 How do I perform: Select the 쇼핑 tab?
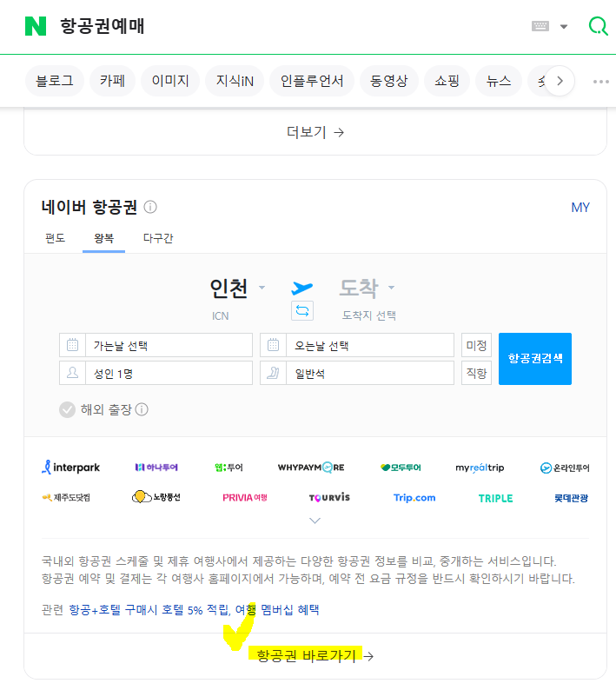(x=447, y=81)
